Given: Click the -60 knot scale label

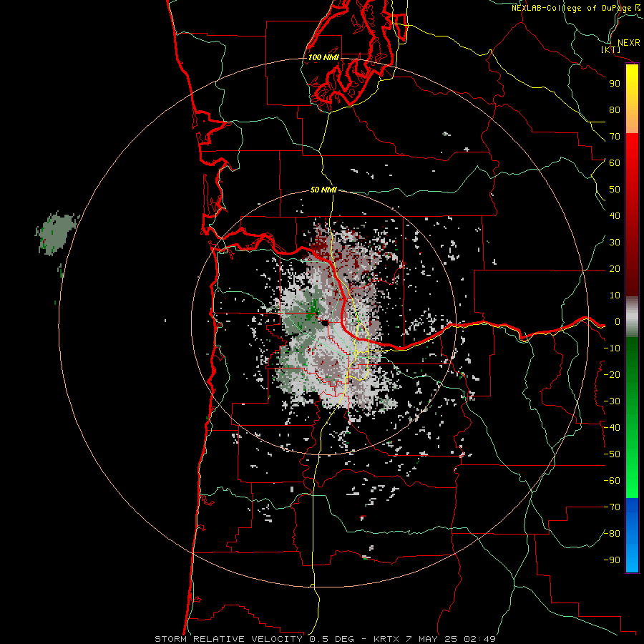Looking at the screenshot, I should pos(612,481).
